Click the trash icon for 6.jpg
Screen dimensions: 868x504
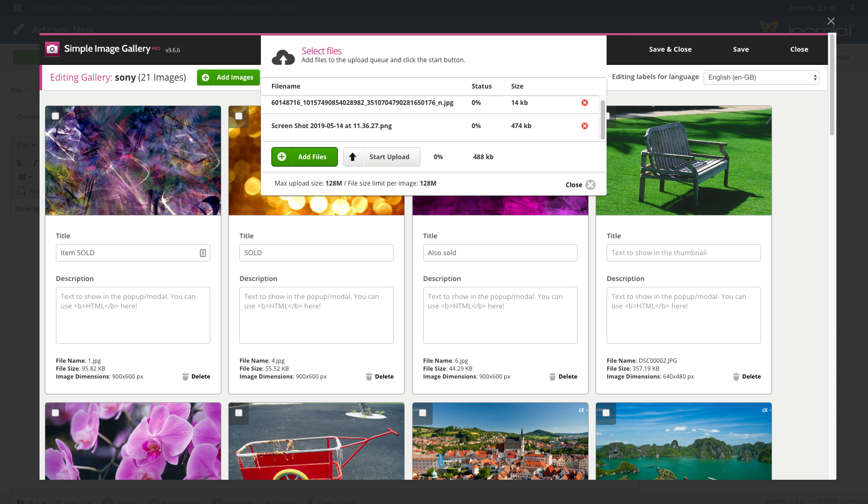coord(552,376)
